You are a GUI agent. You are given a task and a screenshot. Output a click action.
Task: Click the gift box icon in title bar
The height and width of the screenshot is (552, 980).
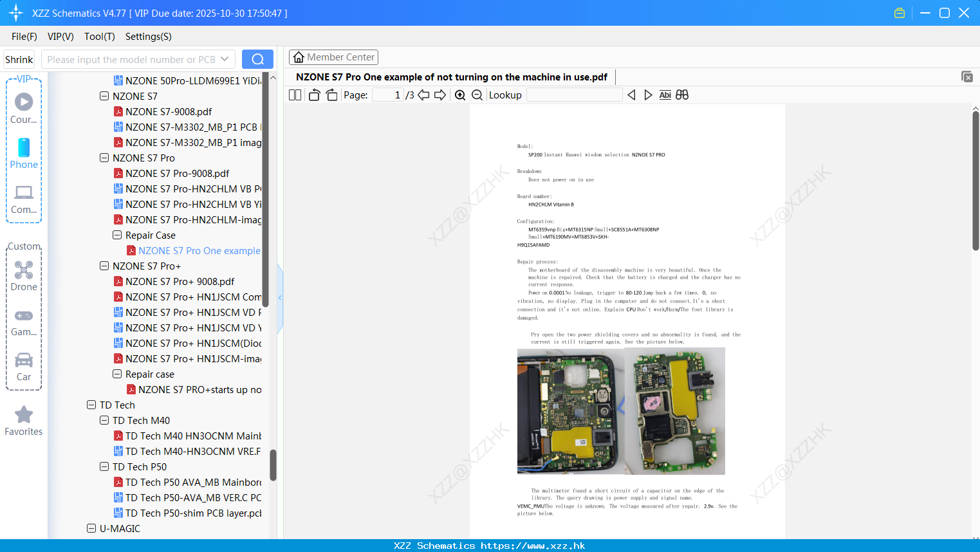tap(900, 13)
